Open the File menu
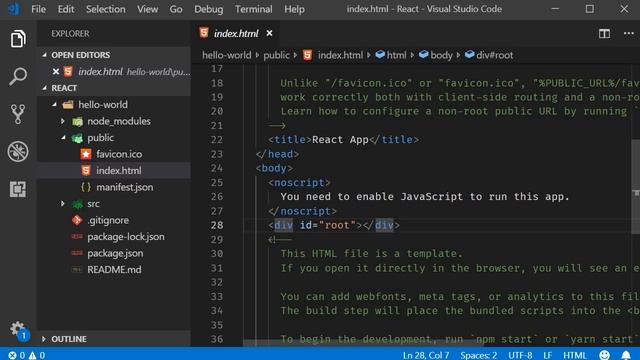640x360 pixels. [38, 9]
